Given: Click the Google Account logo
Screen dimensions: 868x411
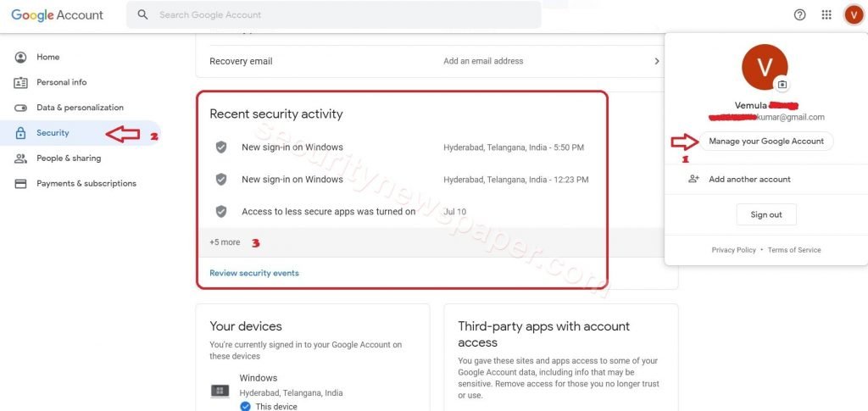Looking at the screenshot, I should (57, 15).
